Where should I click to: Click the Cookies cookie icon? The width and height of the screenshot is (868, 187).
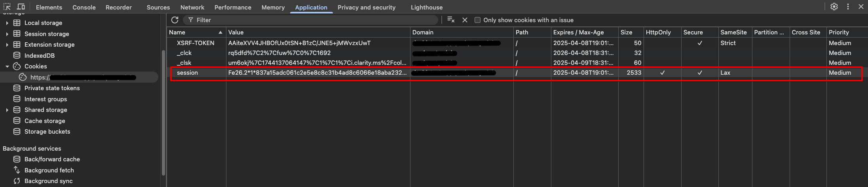click(x=17, y=66)
